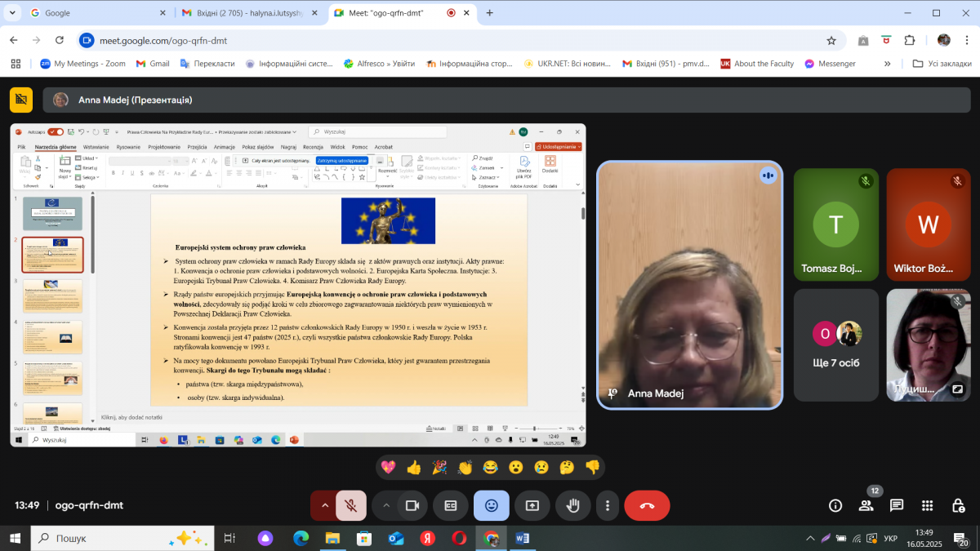Image resolution: width=980 pixels, height=551 pixels.
Task: Expand audio settings arrow beside microphone
Action: point(324,506)
